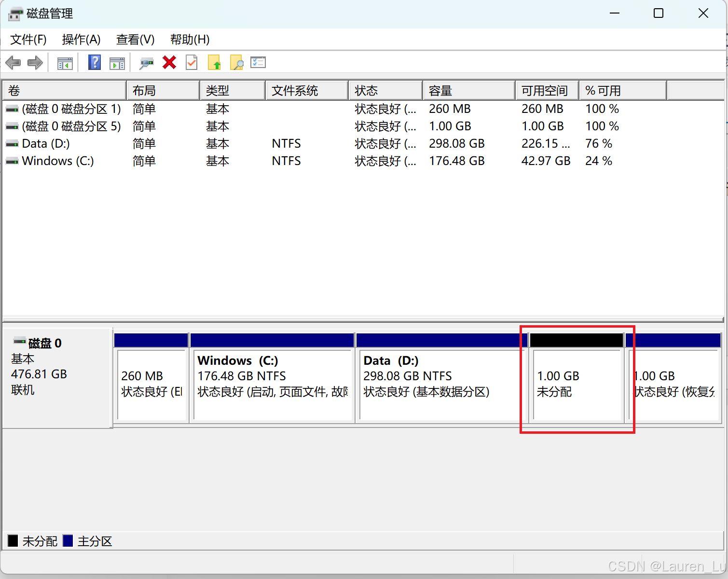Image resolution: width=728 pixels, height=579 pixels.
Task: Click drive icon beside Data (D:) volume
Action: click(12, 144)
